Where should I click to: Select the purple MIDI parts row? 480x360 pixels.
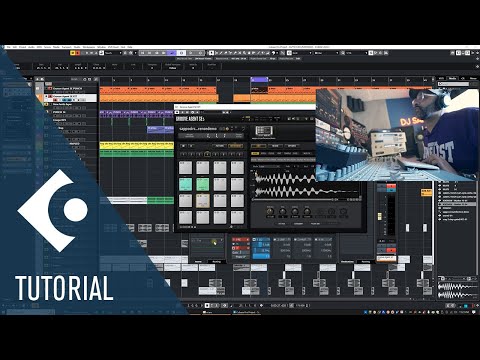pos(137,114)
